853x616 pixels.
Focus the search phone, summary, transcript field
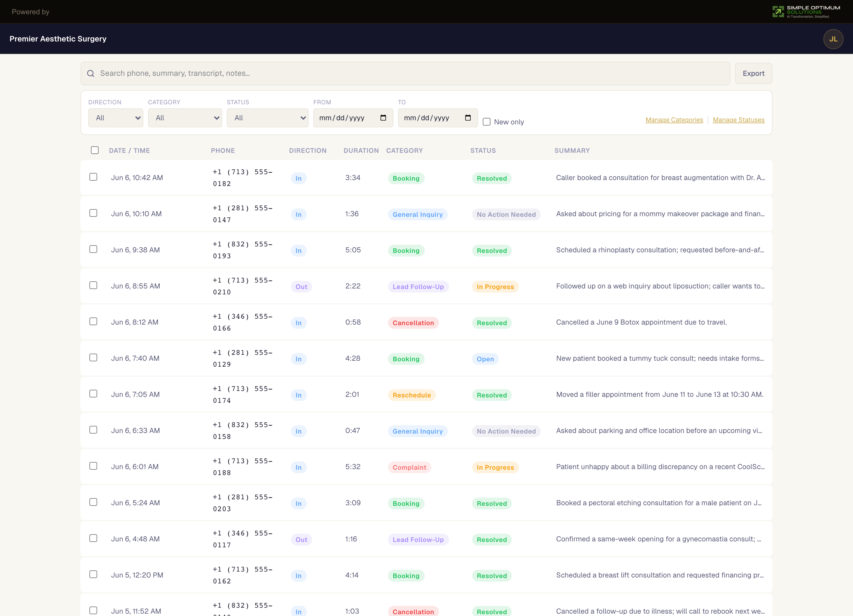(405, 73)
